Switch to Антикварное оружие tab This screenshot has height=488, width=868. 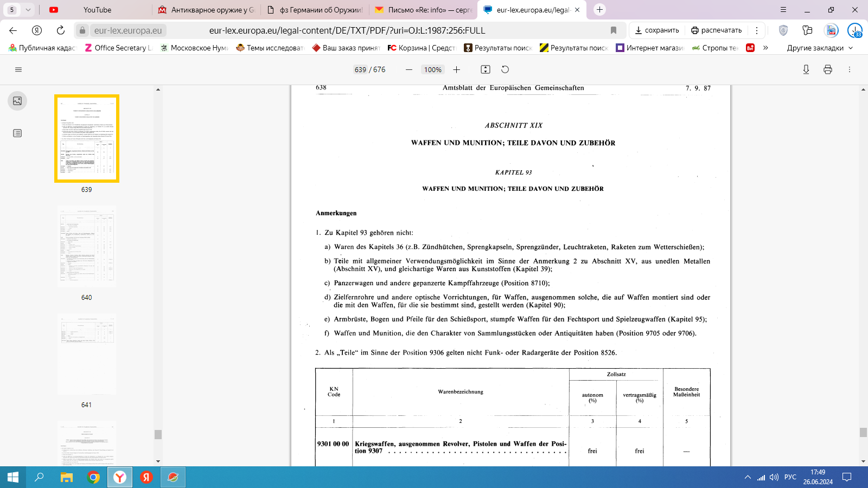coord(206,10)
